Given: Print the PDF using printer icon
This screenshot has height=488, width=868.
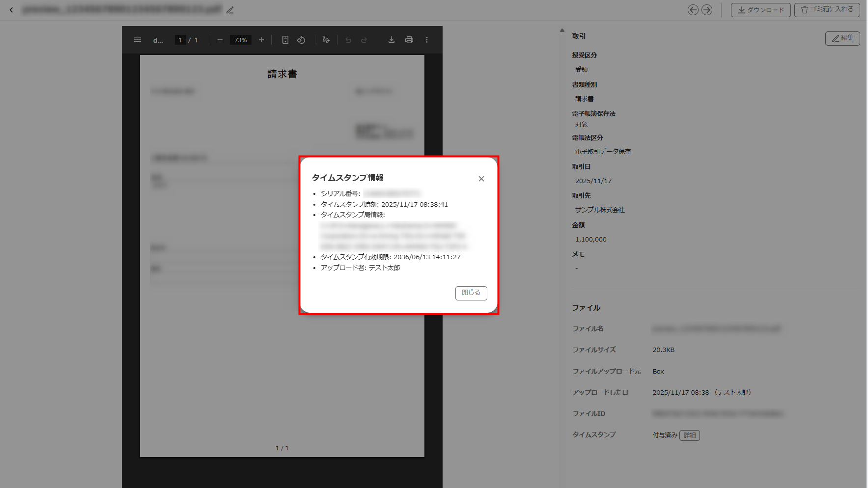Looking at the screenshot, I should pyautogui.click(x=409, y=40).
